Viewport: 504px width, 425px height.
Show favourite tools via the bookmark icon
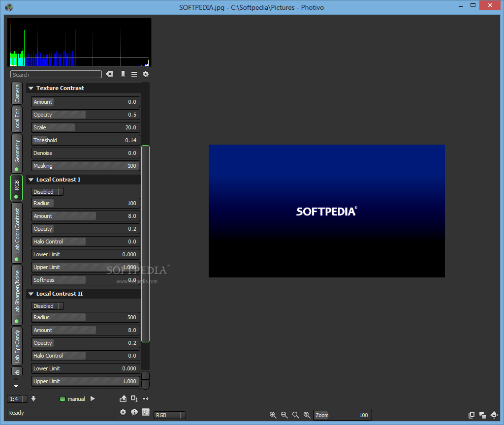point(123,74)
